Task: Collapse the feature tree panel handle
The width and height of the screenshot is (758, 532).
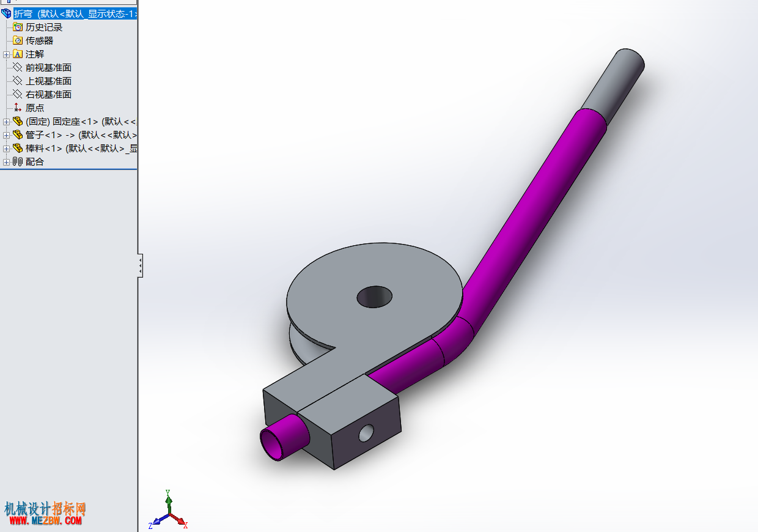Action: 141,265
